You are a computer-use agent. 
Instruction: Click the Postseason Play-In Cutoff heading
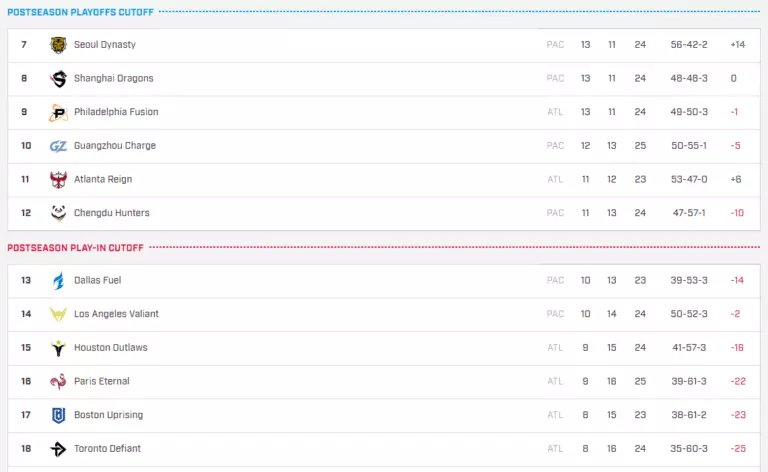[75, 248]
